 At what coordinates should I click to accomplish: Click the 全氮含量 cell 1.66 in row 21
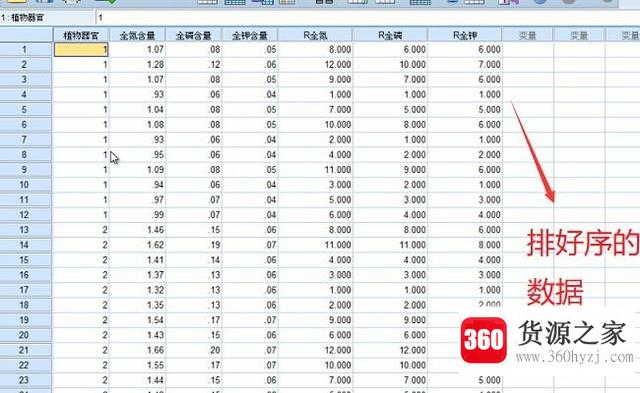137,350
